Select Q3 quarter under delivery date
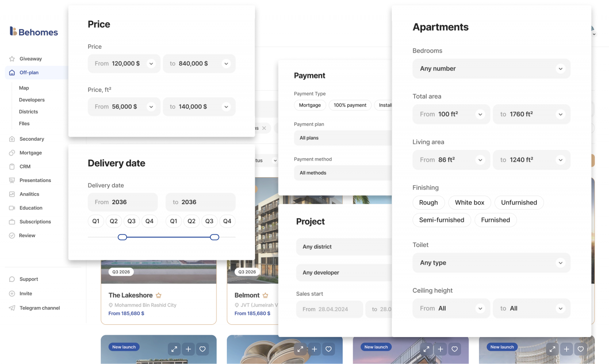The image size is (609, 364). tap(131, 221)
